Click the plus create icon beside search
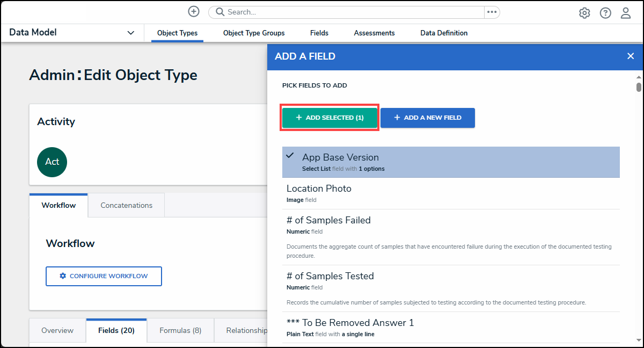 pyautogui.click(x=194, y=11)
